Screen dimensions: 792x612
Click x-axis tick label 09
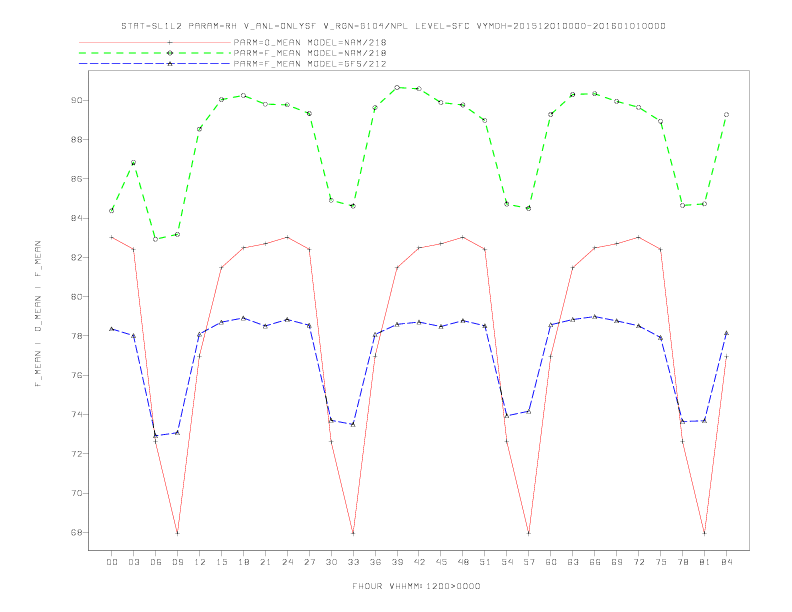point(177,562)
